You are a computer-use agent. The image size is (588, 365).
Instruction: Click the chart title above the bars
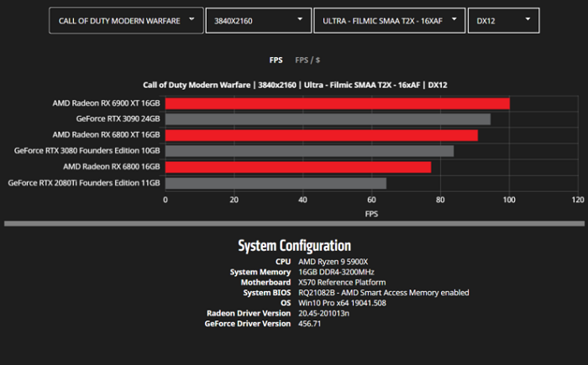click(x=294, y=85)
